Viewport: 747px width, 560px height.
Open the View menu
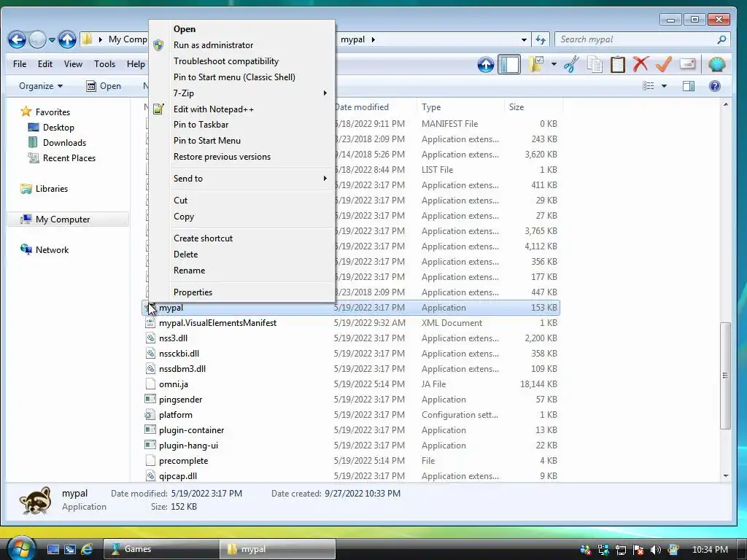(73, 64)
